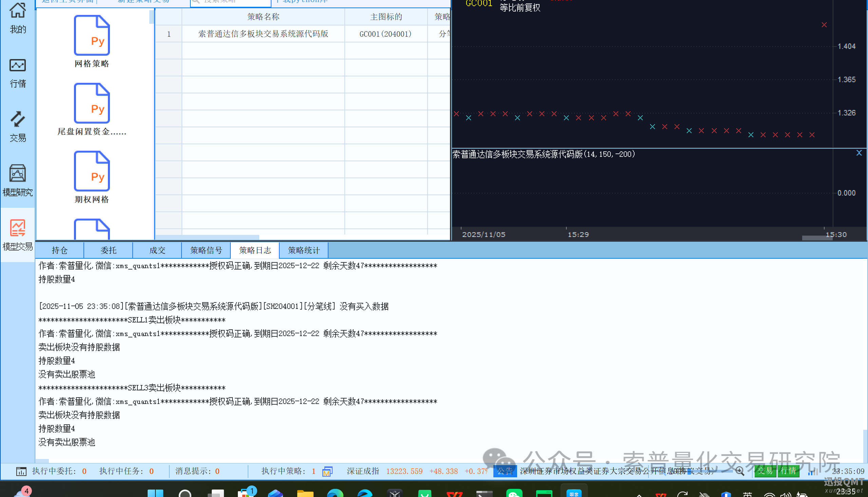Dismiss the strategy overlay via its X toggle
This screenshot has width=868, height=497.
coord(859,152)
